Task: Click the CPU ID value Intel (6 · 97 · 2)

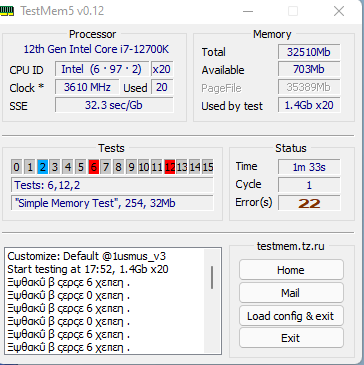Action: click(102, 69)
